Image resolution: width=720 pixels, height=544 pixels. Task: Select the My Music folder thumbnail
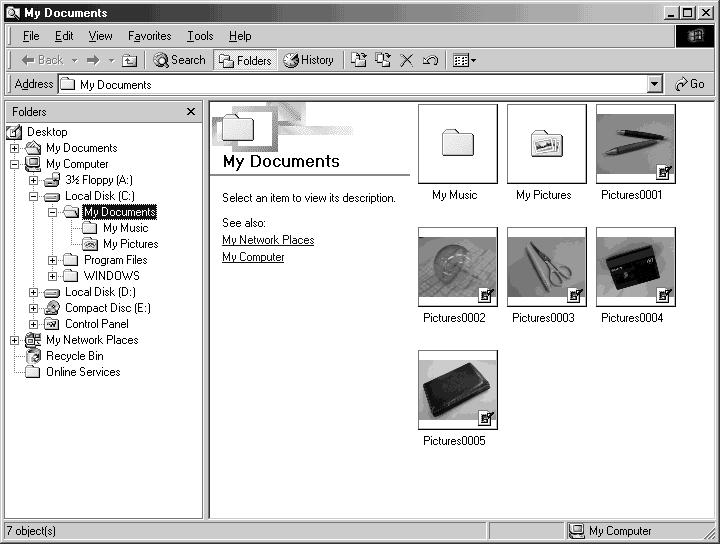pyautogui.click(x=458, y=144)
